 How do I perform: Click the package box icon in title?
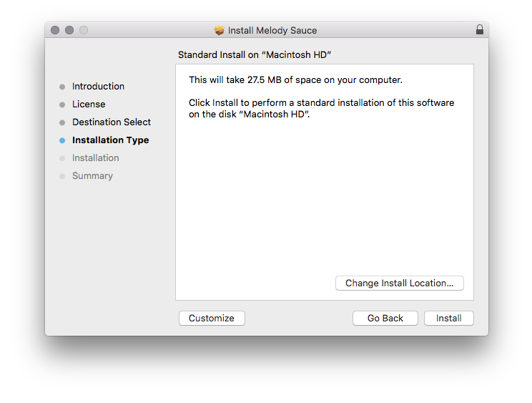pyautogui.click(x=220, y=31)
